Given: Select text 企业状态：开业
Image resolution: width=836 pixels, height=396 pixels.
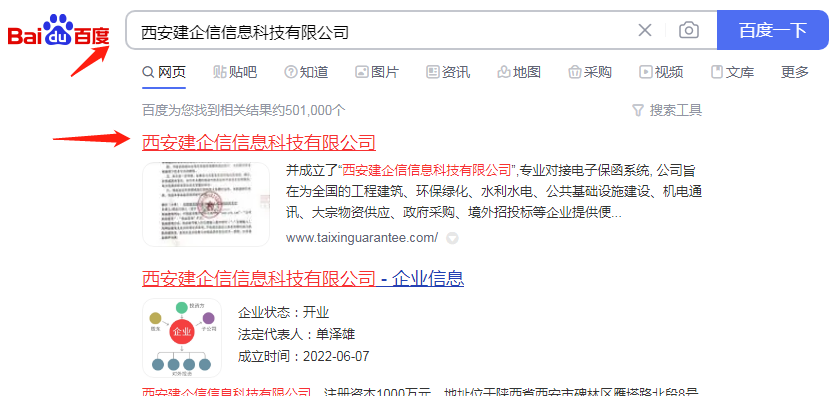Looking at the screenshot, I should click(x=284, y=312).
